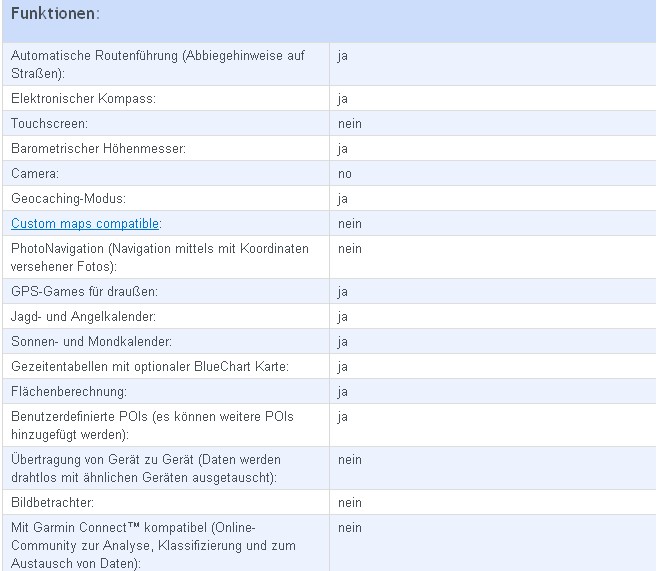Click the Sonnen- und Mondkalender label

[91, 342]
